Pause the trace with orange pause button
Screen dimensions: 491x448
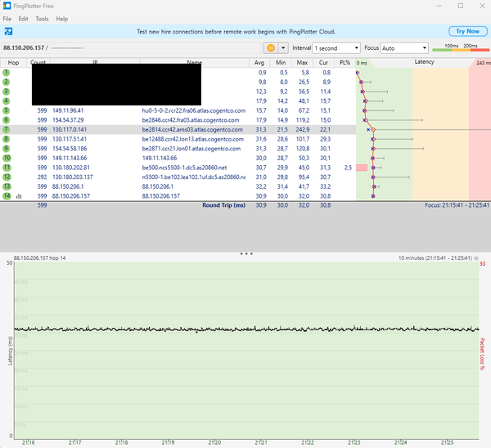click(x=271, y=48)
